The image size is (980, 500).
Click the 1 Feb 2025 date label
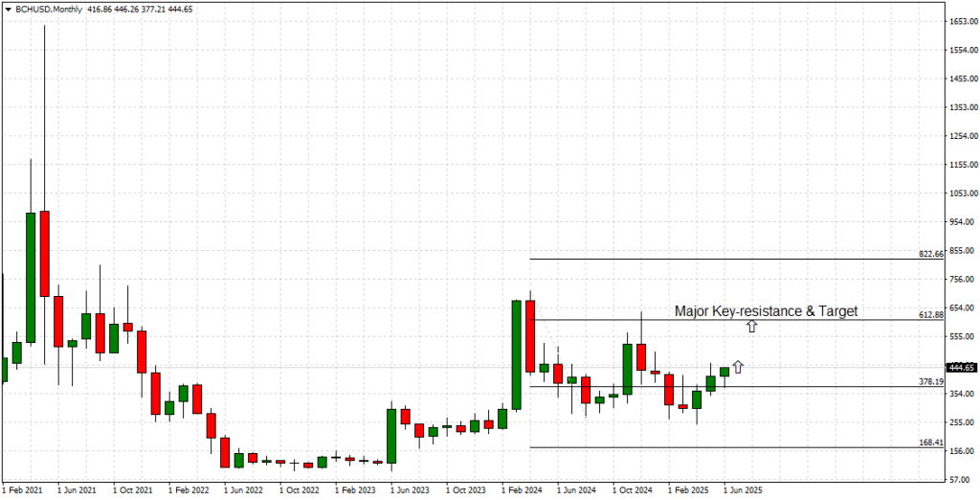tap(688, 490)
